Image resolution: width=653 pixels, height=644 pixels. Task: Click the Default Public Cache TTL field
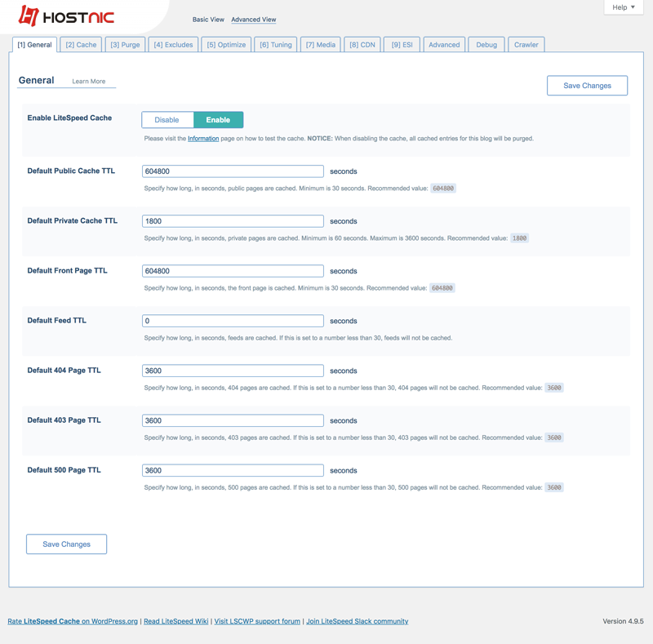pos(233,171)
